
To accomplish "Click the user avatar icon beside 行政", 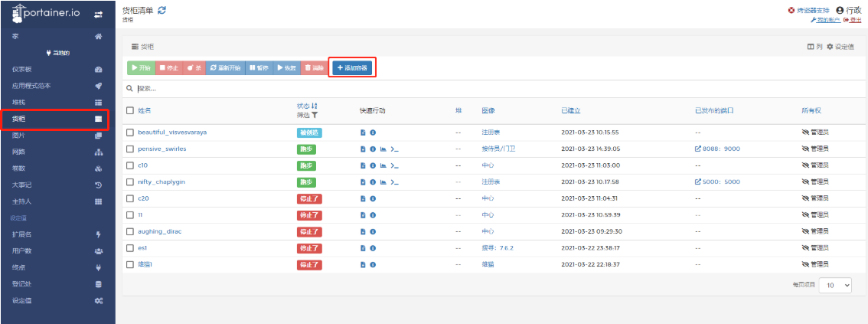I will [840, 11].
